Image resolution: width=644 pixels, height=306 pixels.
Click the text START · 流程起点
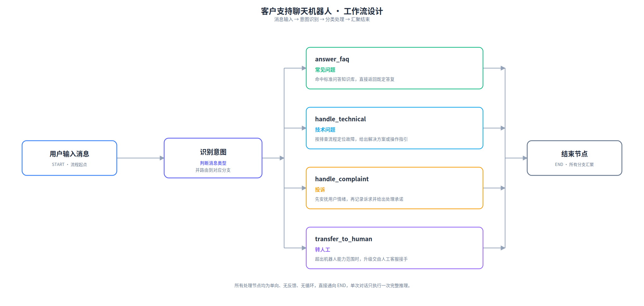tap(69, 165)
